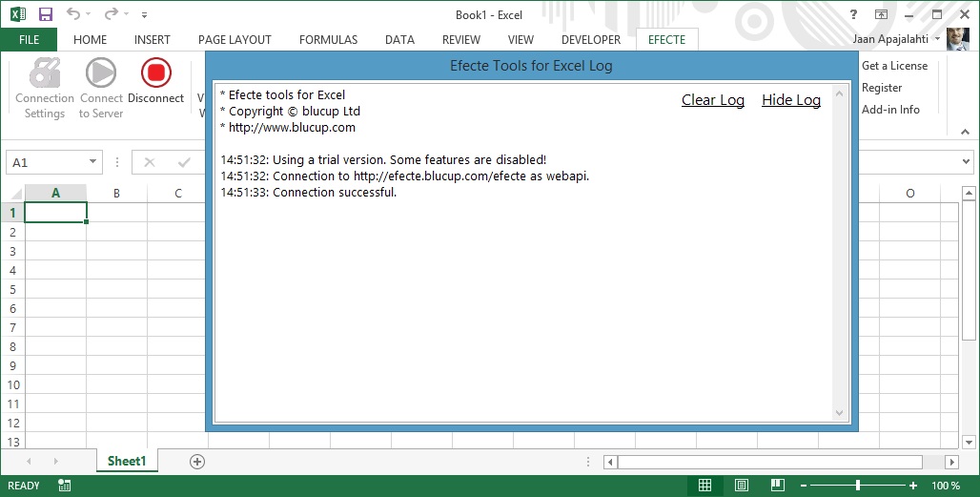Open the FORMULAS tab
This screenshot has width=980, height=497.
point(328,39)
